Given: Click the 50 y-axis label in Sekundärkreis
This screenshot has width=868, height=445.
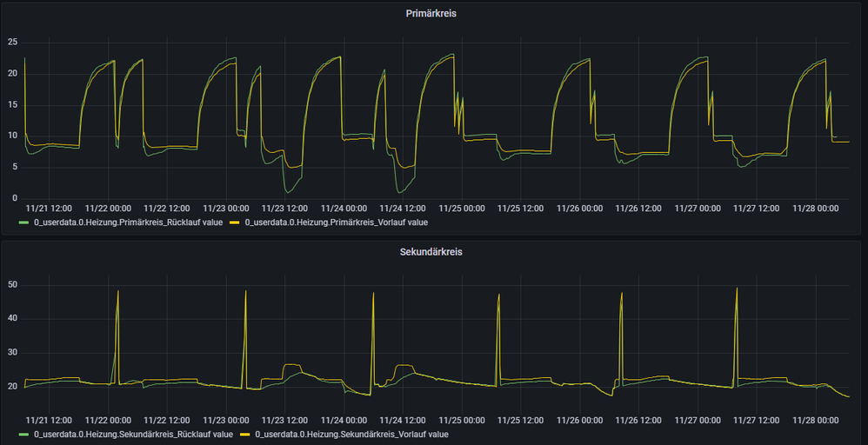Looking at the screenshot, I should coord(12,285).
